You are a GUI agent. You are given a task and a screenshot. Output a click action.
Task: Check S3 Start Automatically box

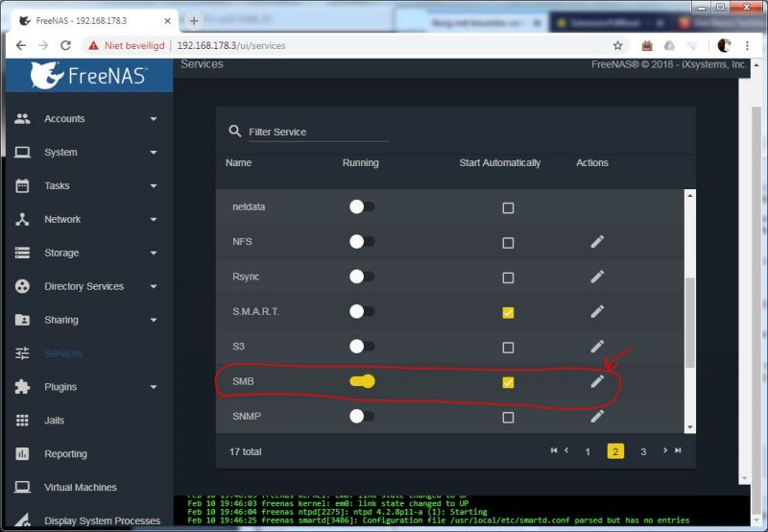coord(508,348)
